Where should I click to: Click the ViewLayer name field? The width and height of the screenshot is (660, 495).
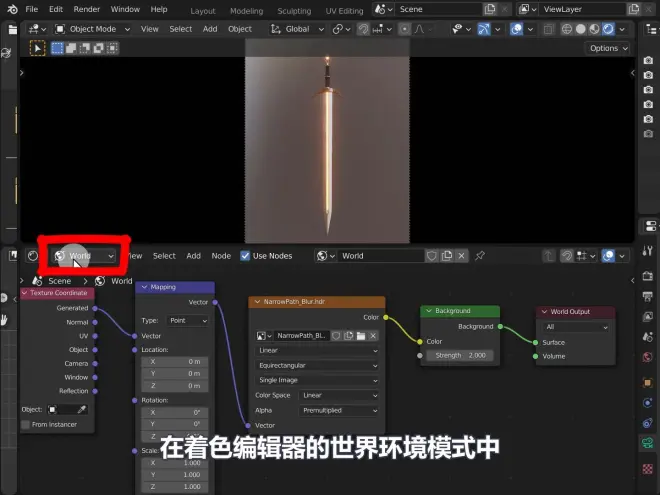click(x=582, y=9)
